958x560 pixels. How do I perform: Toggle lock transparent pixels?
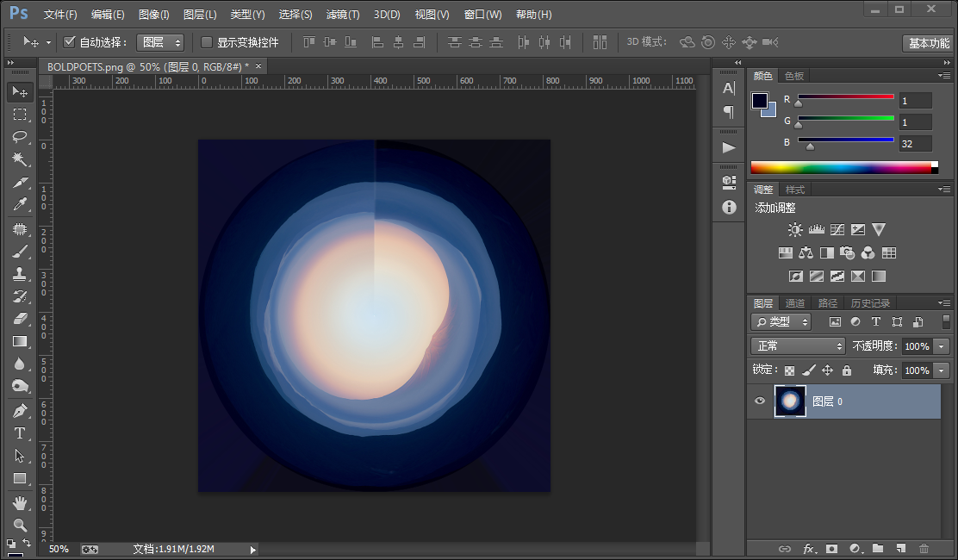click(789, 370)
